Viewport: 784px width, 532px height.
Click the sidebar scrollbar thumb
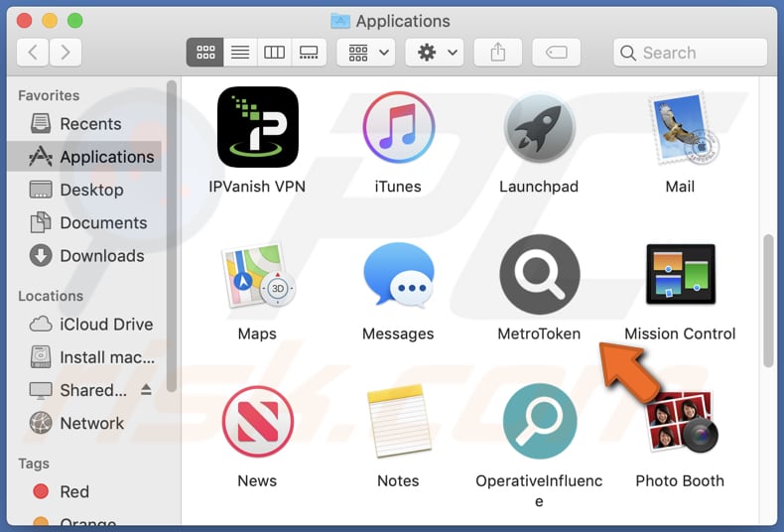(x=172, y=236)
